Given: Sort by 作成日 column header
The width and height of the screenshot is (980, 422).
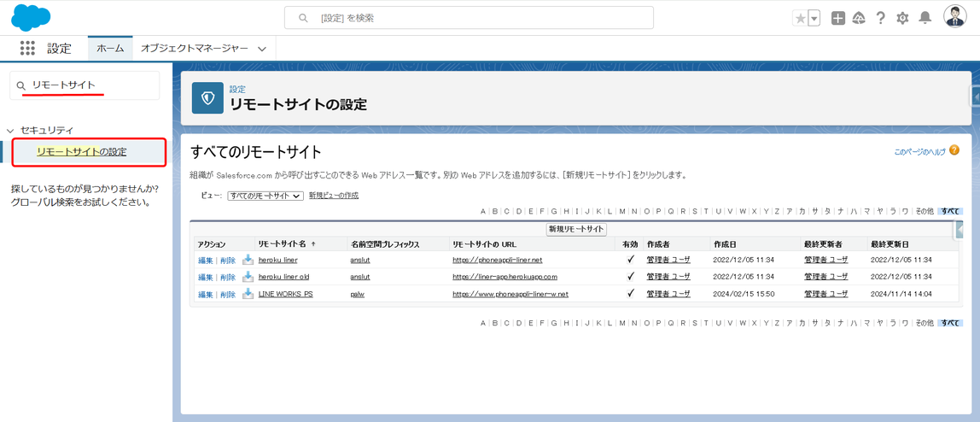Looking at the screenshot, I should coord(724,243).
